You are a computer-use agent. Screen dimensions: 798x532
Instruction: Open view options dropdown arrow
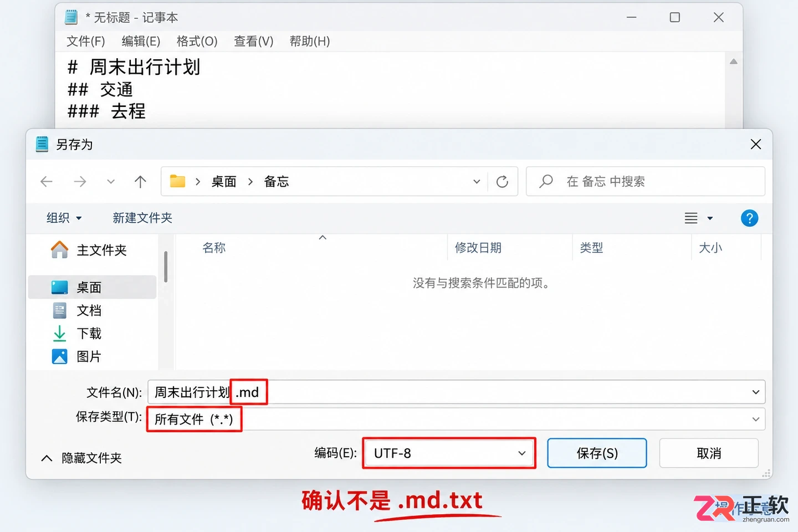point(710,218)
